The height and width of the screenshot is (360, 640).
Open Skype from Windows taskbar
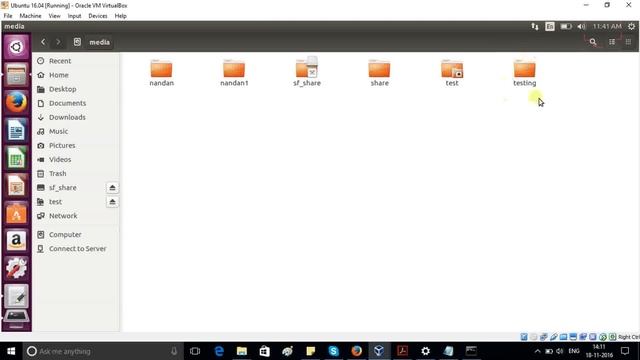333,351
